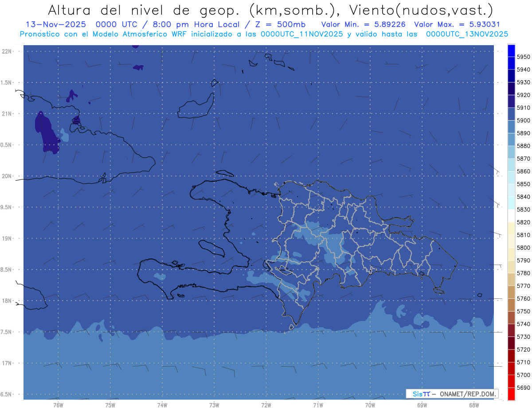This screenshot has width=532, height=411.
Task: Click the 75W longitude axis label
Action: [x=110, y=405]
